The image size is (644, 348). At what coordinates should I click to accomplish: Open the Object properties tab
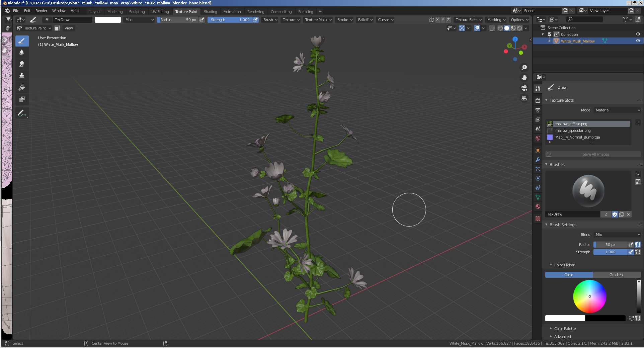pos(538,150)
